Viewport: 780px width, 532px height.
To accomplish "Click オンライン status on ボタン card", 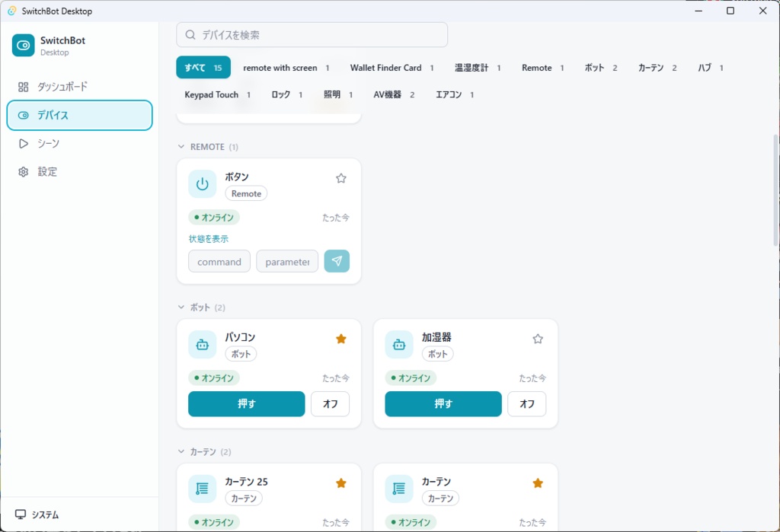I will point(214,217).
